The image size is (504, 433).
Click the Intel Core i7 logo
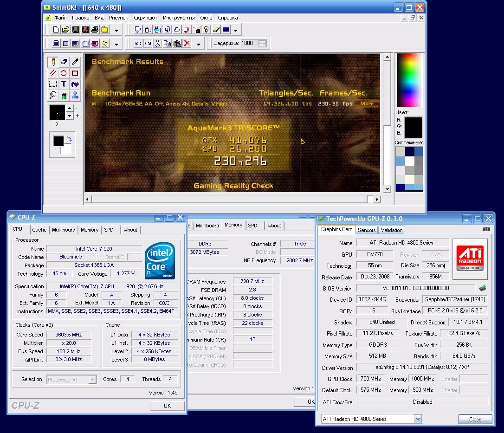[160, 260]
